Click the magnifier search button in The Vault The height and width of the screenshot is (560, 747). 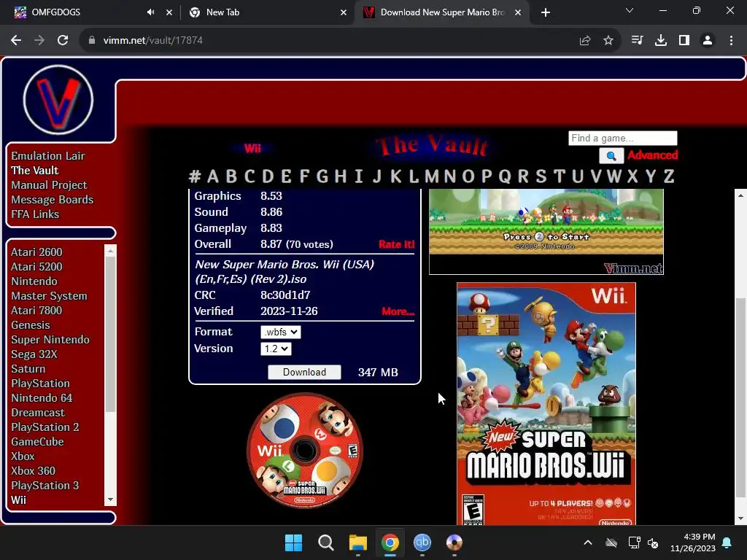pos(611,156)
